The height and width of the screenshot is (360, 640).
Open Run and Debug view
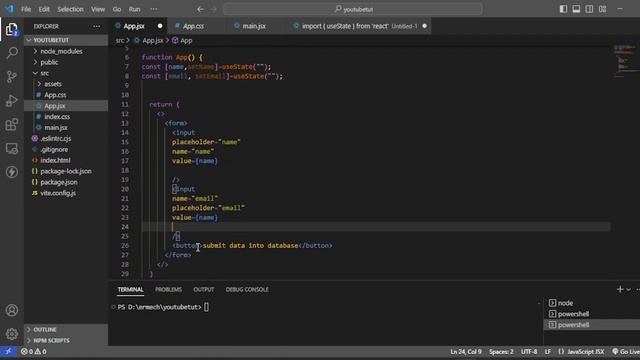click(12, 100)
